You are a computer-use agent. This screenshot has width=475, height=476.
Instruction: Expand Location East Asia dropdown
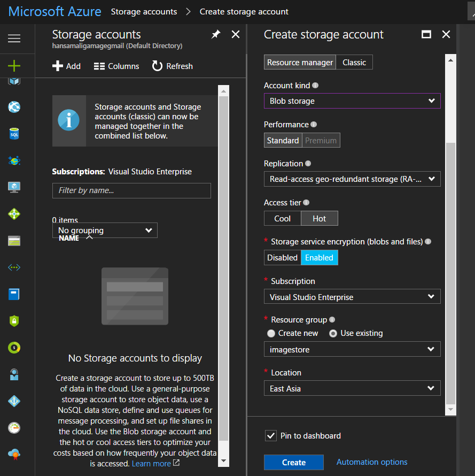tap(352, 388)
